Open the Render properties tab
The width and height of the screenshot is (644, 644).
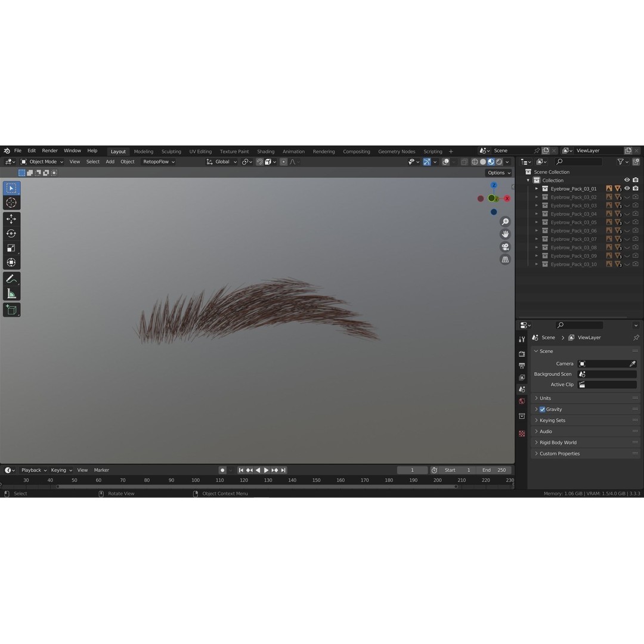tap(522, 354)
